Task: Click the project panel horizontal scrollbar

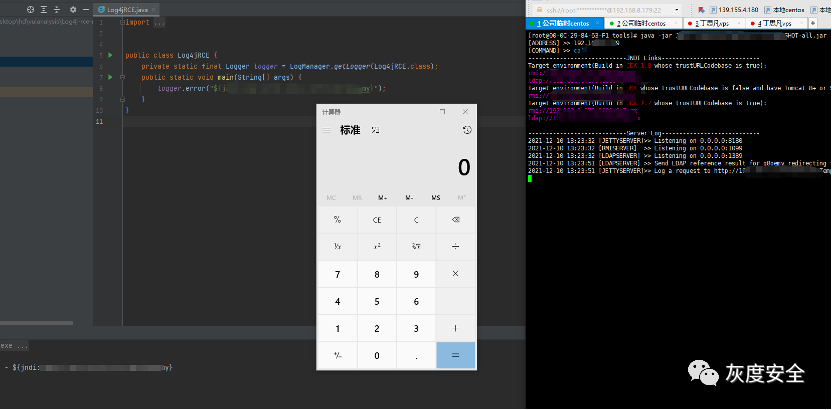Action: click(x=36, y=322)
